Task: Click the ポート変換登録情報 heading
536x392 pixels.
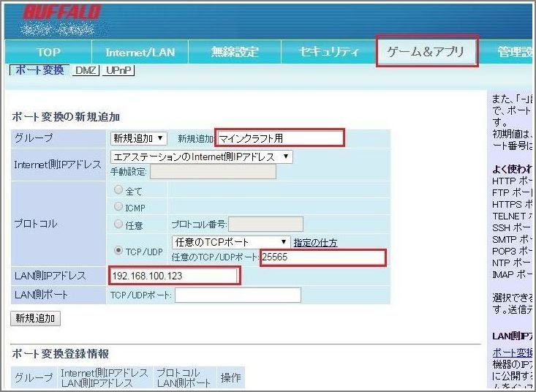Action: [61, 354]
